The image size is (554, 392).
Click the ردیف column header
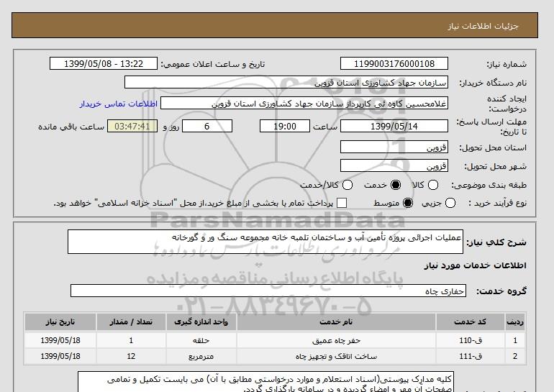click(515, 322)
